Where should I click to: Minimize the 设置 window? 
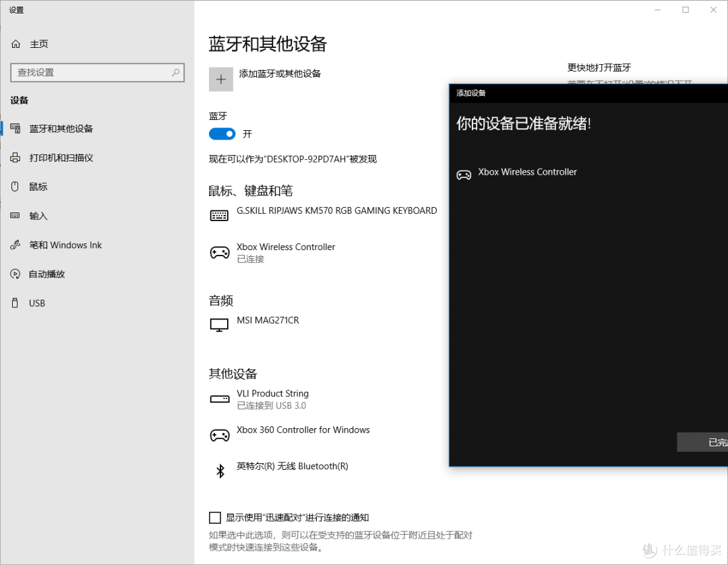coord(657,9)
